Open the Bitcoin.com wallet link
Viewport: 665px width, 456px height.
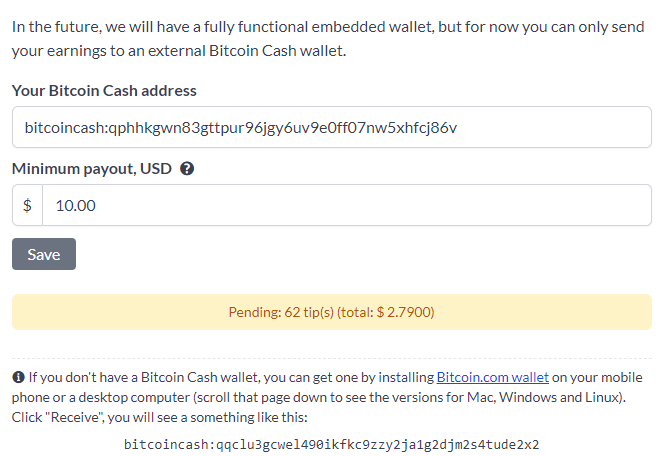tap(492, 377)
